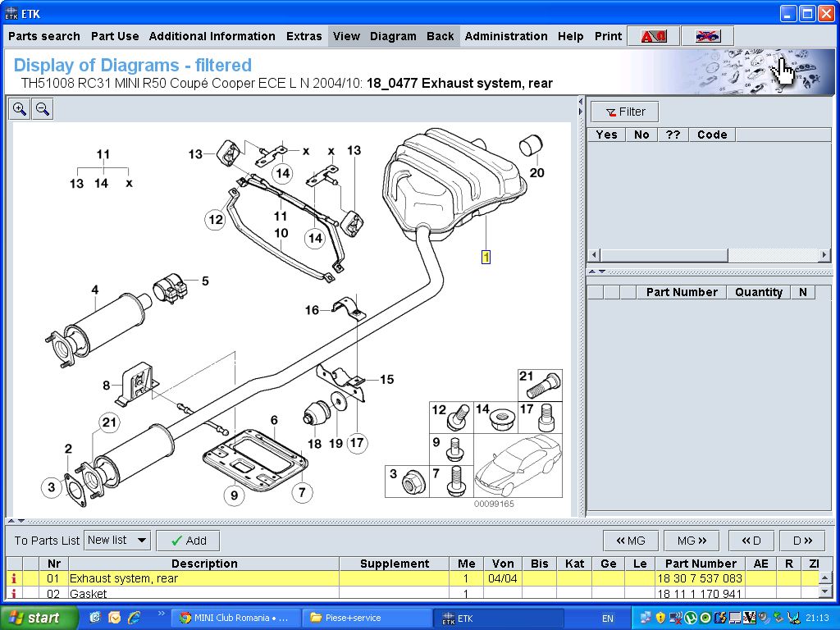Click the zoom in magnifier icon
Screen dimensions: 840x630
click(20, 109)
